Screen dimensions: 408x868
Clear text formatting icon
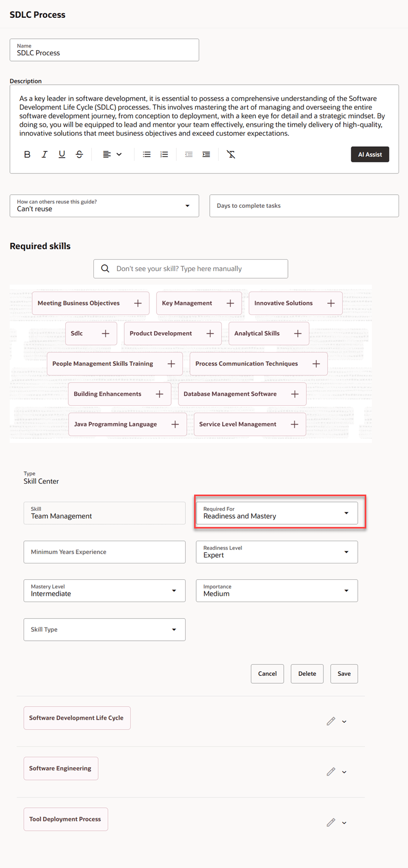tap(231, 155)
